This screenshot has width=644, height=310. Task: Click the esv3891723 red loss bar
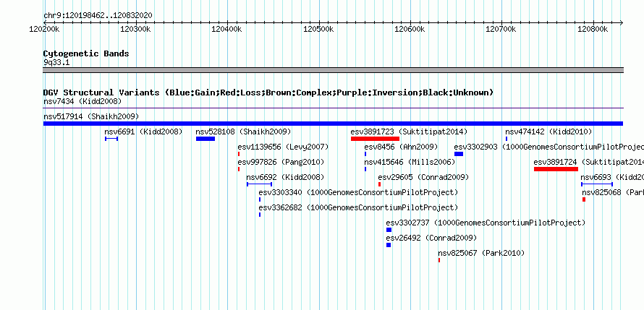(375, 139)
